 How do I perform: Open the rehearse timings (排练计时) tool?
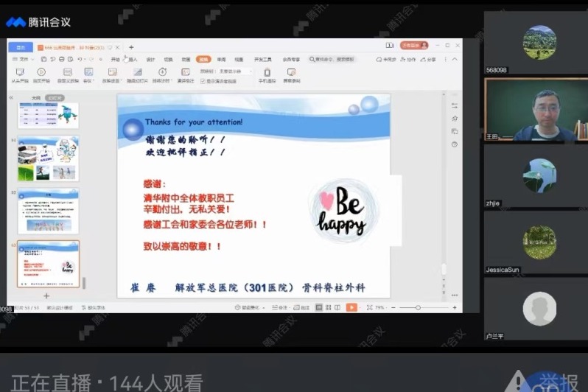click(162, 75)
